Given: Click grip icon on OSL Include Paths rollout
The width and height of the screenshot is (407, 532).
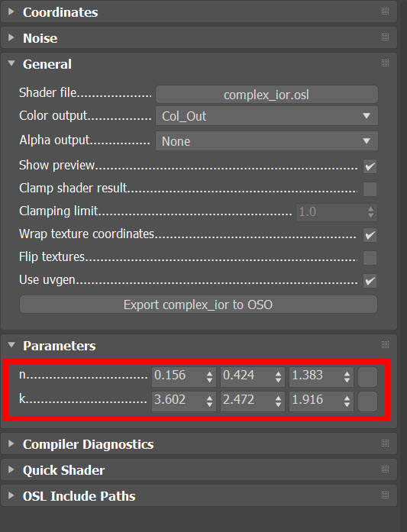Looking at the screenshot, I should tap(385, 495).
